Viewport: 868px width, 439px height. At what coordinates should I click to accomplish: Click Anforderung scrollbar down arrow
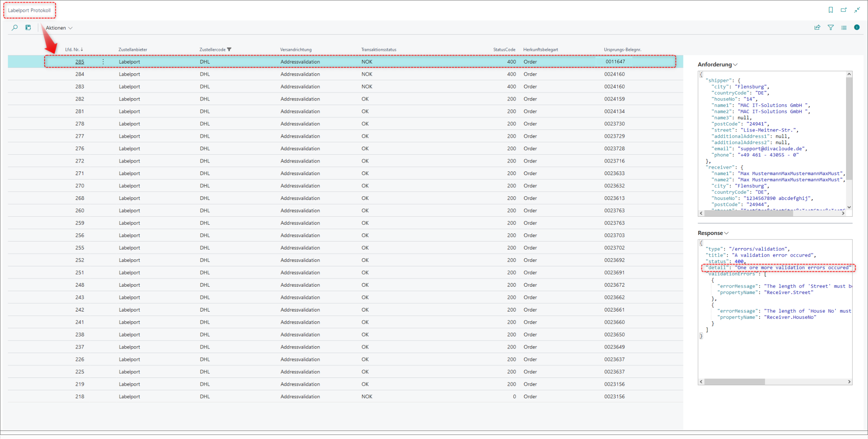pyautogui.click(x=849, y=207)
